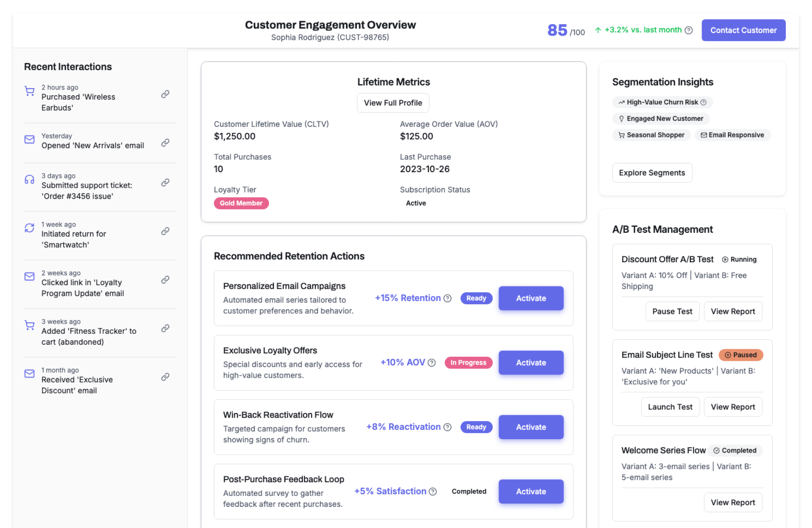Click link icon next to support ticket interaction
The height and width of the screenshot is (528, 812).
point(165,182)
